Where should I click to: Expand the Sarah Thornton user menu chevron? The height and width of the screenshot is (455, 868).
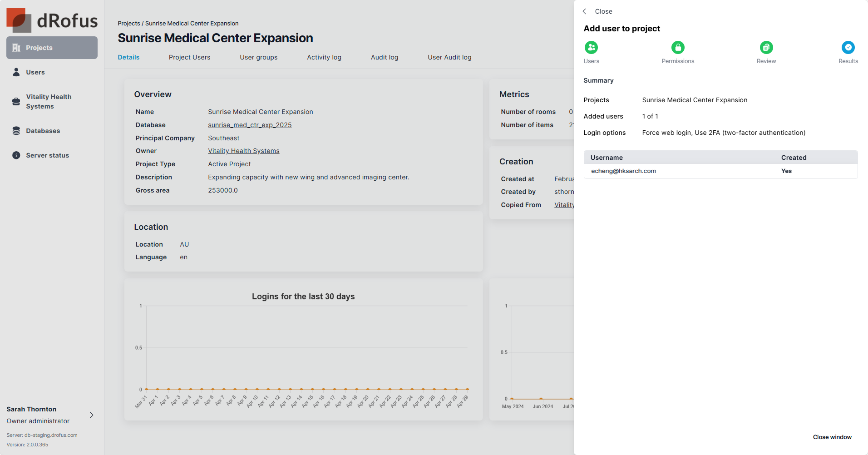tap(92, 415)
